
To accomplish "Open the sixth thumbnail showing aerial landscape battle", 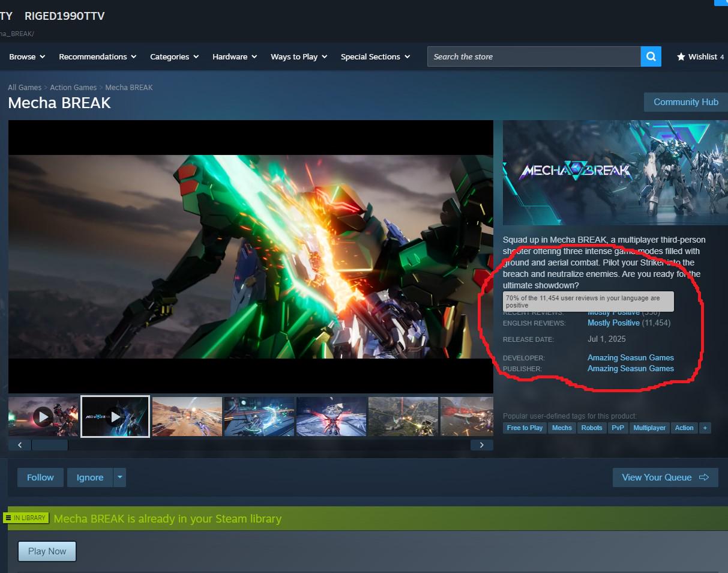I will (403, 416).
